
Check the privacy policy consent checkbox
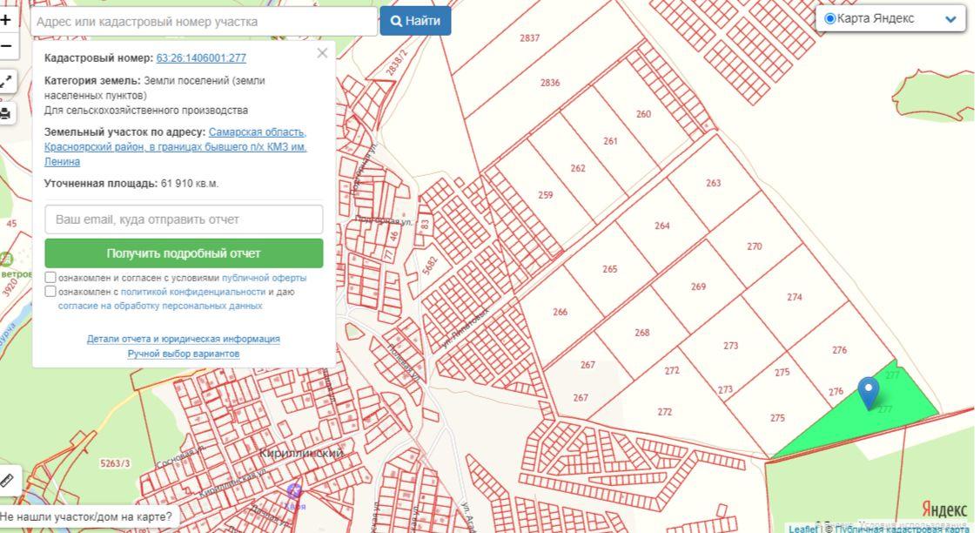(x=50, y=292)
